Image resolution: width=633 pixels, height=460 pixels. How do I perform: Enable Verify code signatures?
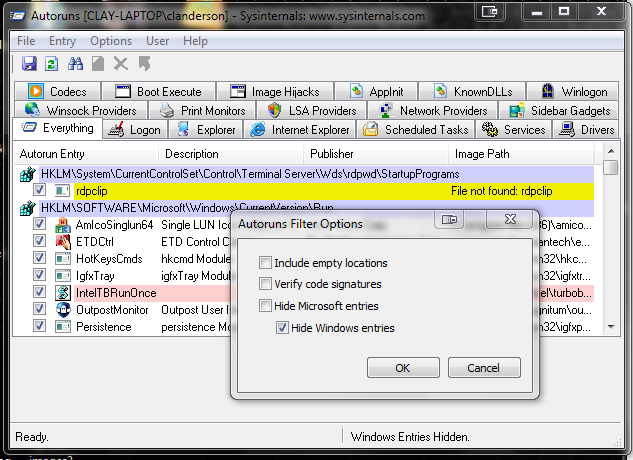[x=265, y=284]
